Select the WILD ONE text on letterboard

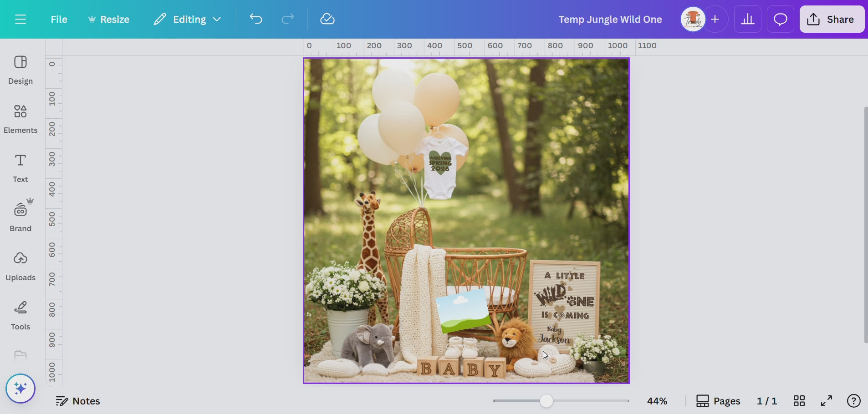pyautogui.click(x=564, y=297)
